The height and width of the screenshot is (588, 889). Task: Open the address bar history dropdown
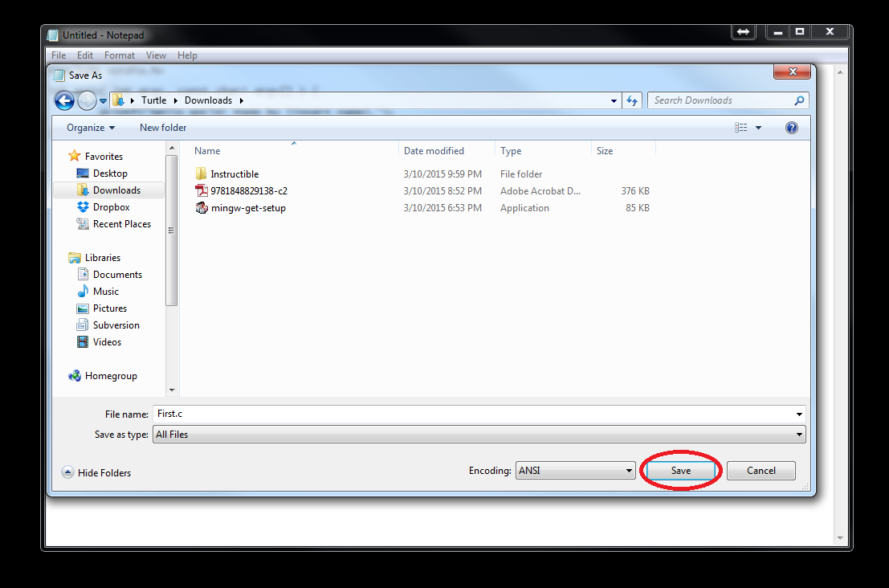[x=614, y=101]
